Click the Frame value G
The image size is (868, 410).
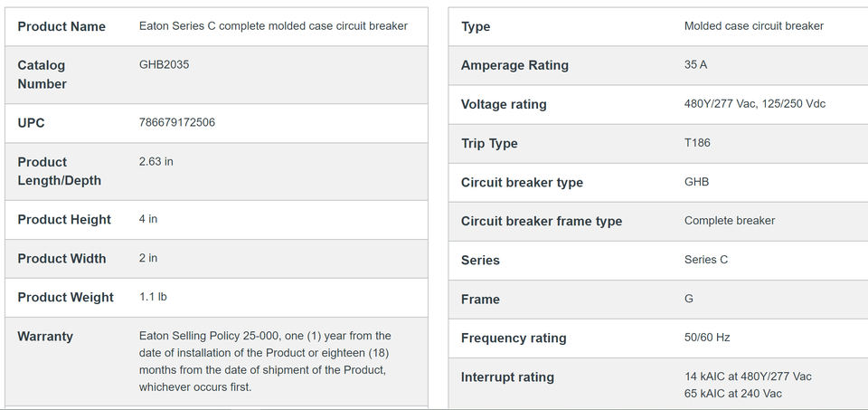[689, 299]
